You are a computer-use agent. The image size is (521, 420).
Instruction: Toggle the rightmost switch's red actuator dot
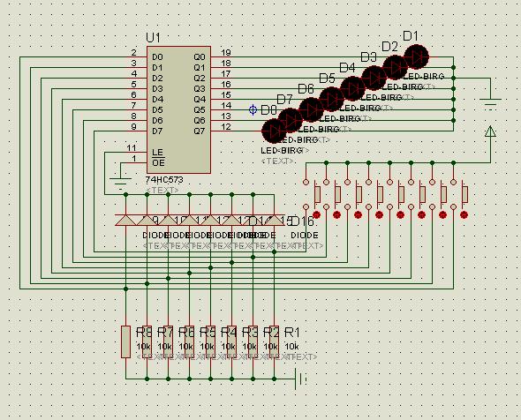pyautogui.click(x=464, y=214)
